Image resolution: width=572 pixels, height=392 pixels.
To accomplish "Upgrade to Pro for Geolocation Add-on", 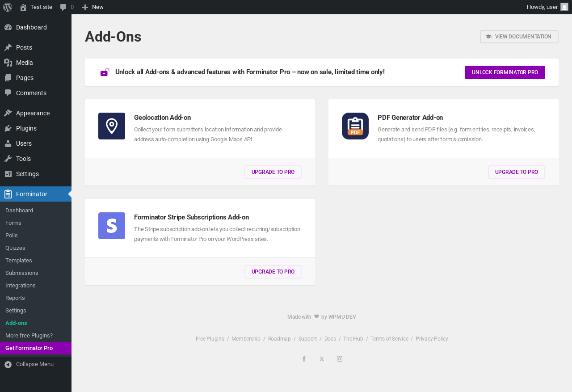I will pyautogui.click(x=273, y=172).
